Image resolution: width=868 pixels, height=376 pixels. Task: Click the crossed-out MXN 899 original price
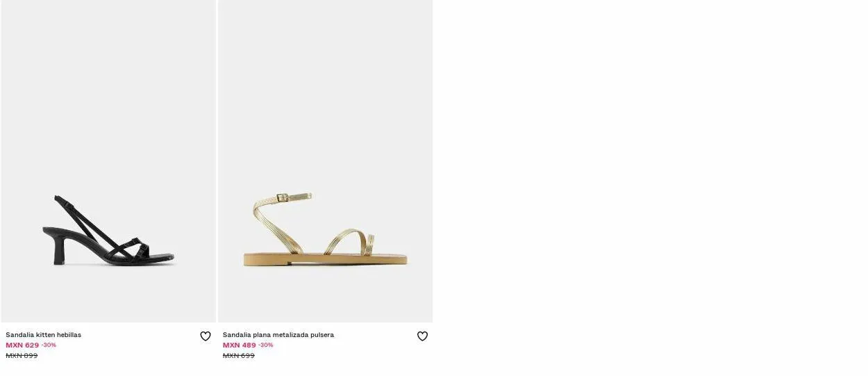point(22,356)
